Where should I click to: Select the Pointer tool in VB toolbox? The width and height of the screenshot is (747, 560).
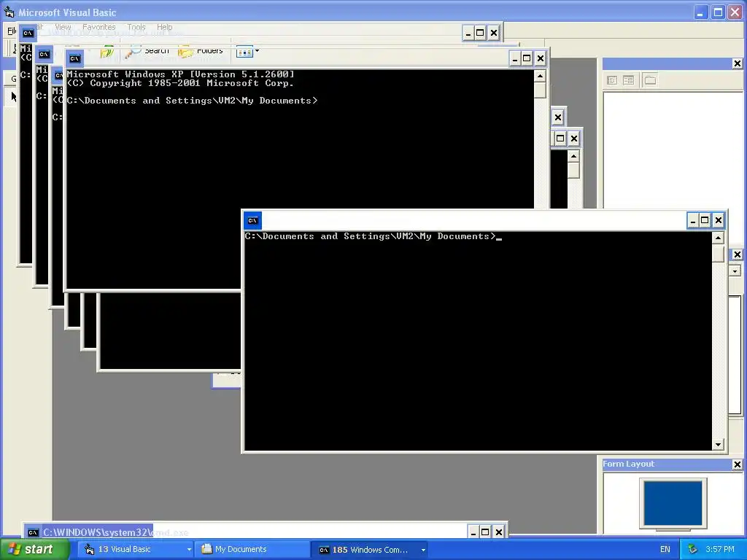[x=13, y=97]
